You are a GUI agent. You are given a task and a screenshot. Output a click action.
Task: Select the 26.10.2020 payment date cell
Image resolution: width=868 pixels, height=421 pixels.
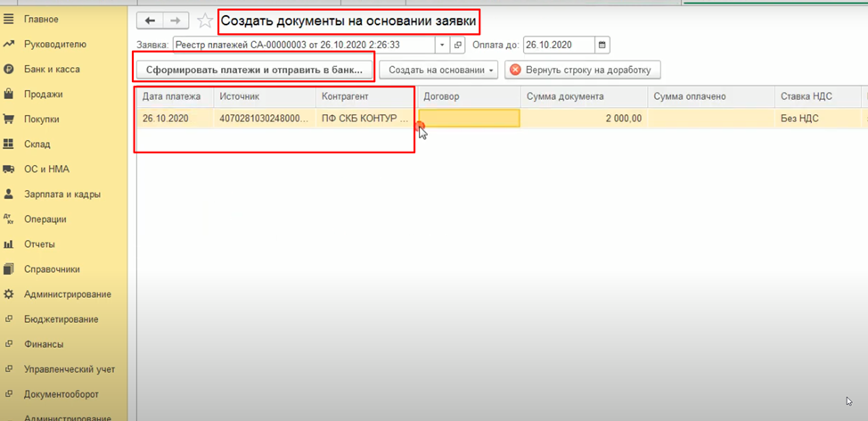[x=176, y=119]
